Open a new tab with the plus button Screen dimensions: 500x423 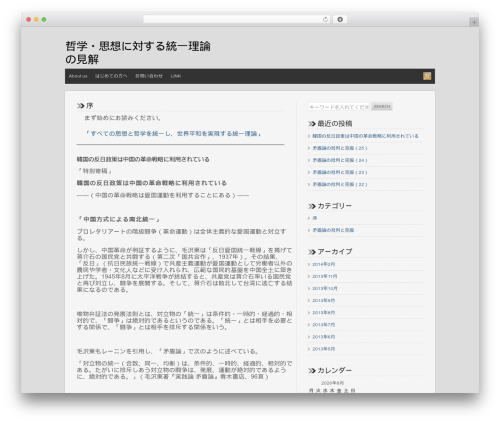(x=474, y=22)
